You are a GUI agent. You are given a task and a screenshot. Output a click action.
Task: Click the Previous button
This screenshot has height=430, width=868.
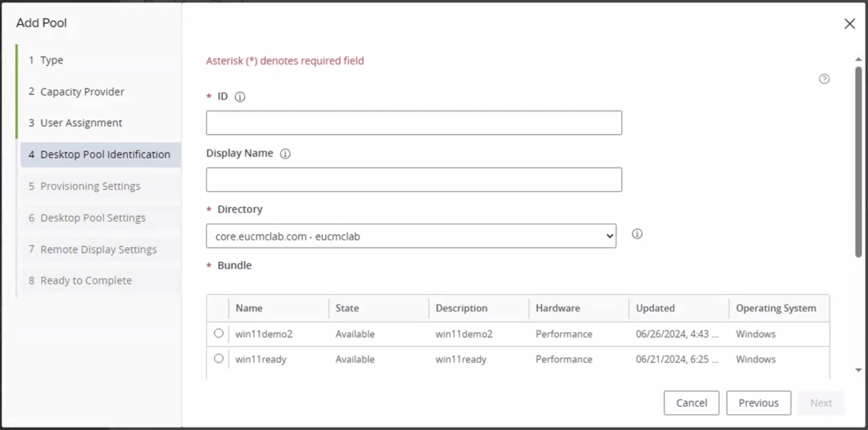[759, 403]
